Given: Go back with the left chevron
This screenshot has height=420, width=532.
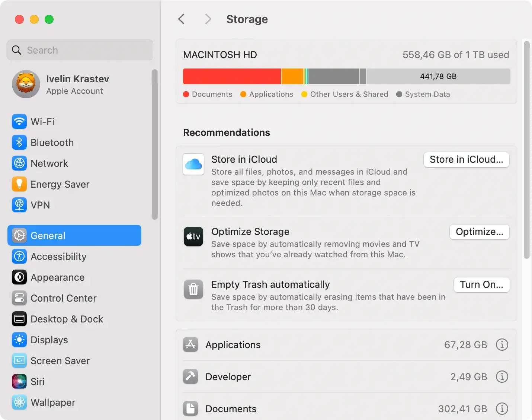Looking at the screenshot, I should click(x=182, y=19).
